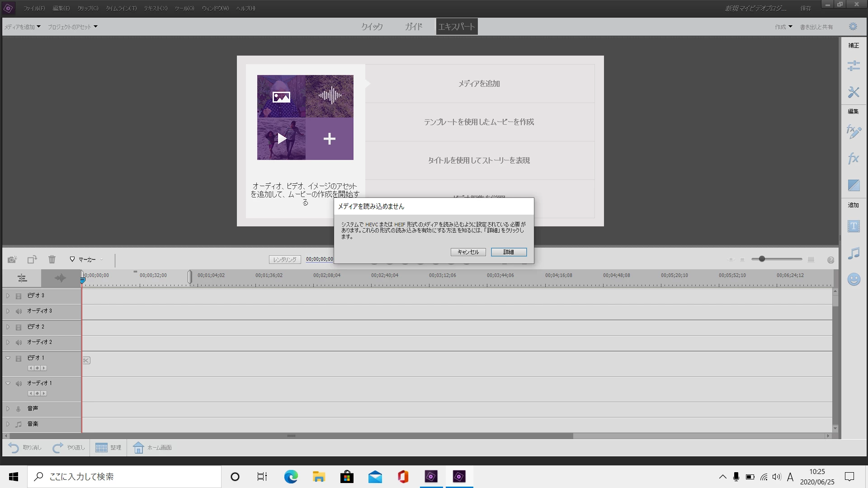Open the Music note panel
The image size is (868, 488).
[x=853, y=253]
